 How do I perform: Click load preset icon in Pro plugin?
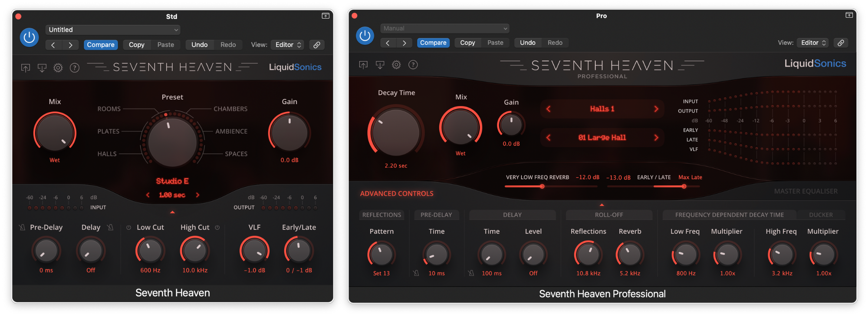coord(363,65)
